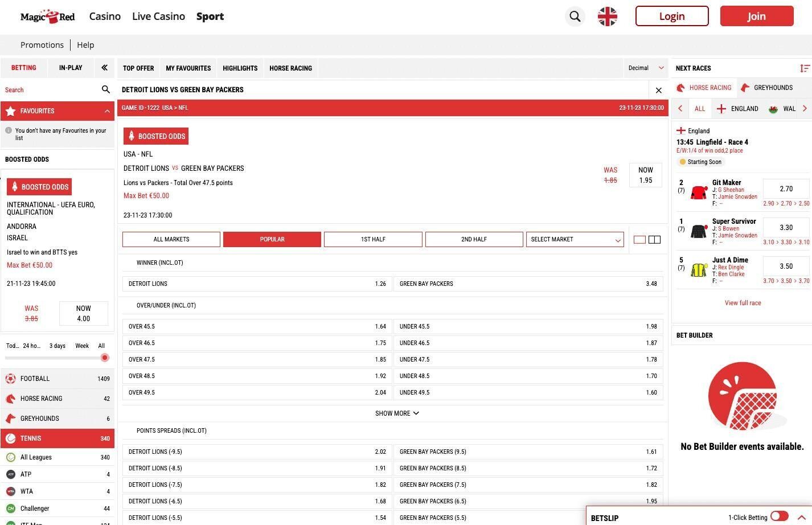Select the Greyhounds tab in Next Races

coord(766,88)
